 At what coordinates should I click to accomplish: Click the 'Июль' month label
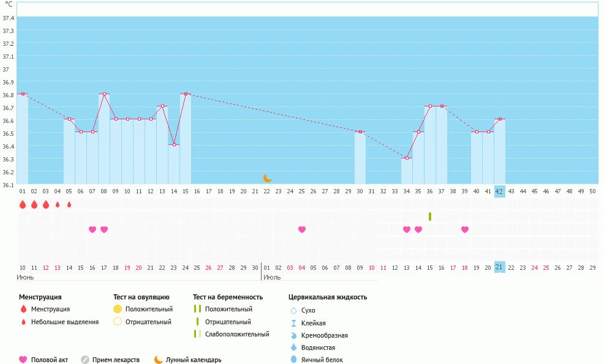click(271, 277)
